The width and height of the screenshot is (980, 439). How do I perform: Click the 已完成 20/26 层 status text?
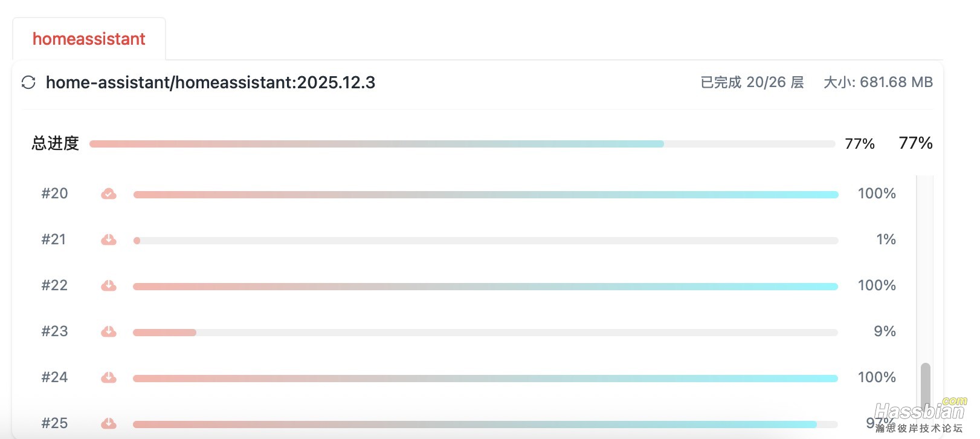click(x=752, y=82)
